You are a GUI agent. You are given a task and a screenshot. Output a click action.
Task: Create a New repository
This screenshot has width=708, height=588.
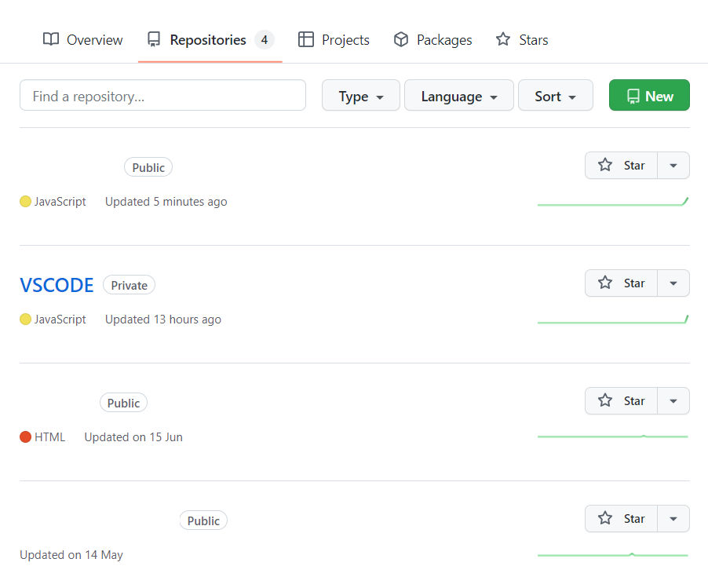pos(649,95)
